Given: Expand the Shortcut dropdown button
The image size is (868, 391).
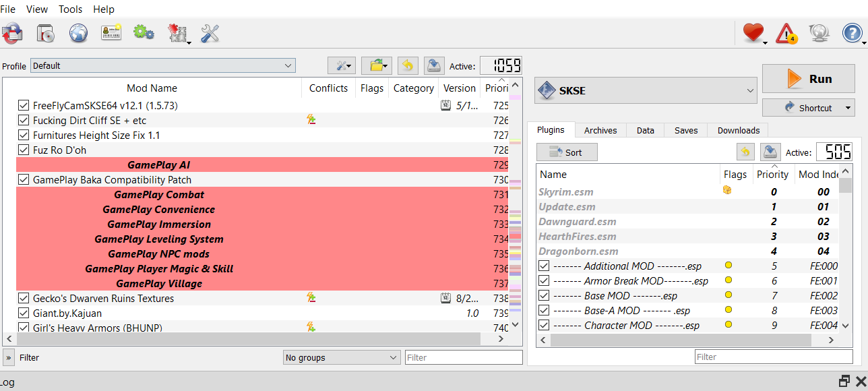Looking at the screenshot, I should click(x=848, y=107).
